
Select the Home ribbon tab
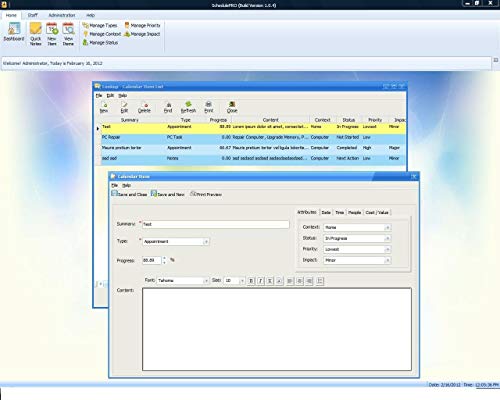click(x=11, y=15)
